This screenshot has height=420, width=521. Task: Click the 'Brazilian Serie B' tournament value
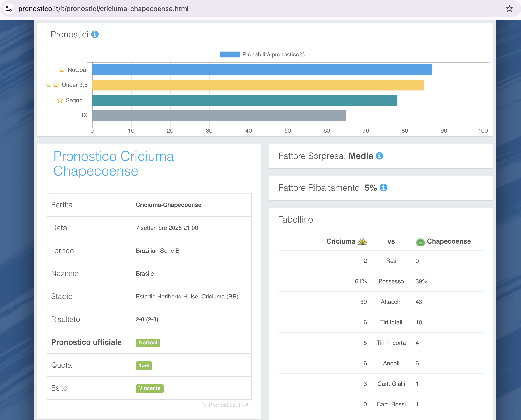point(158,251)
